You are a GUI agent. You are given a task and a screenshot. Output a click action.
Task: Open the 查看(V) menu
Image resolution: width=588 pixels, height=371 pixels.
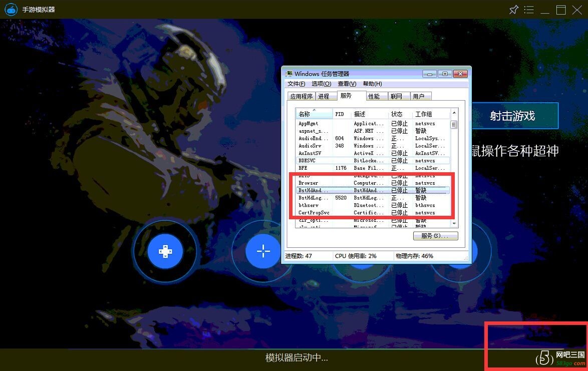tap(347, 84)
